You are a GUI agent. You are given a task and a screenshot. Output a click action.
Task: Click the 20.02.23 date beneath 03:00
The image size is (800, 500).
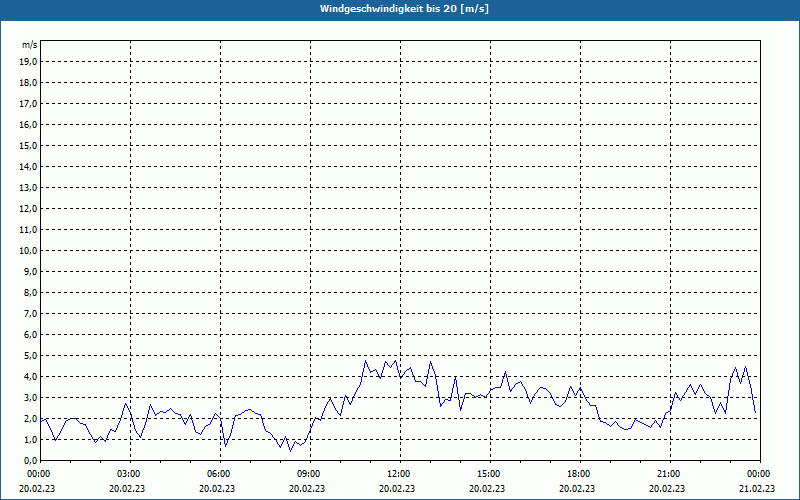127,488
